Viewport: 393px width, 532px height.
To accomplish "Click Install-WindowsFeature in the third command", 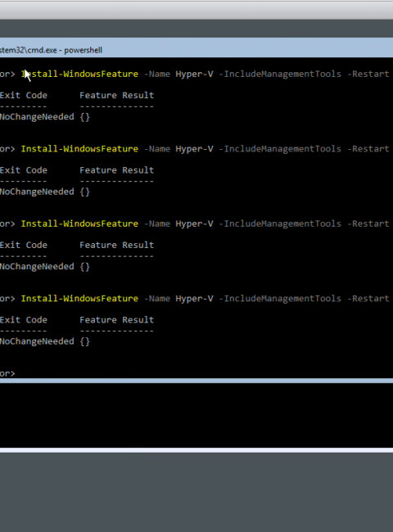I will coord(79,224).
